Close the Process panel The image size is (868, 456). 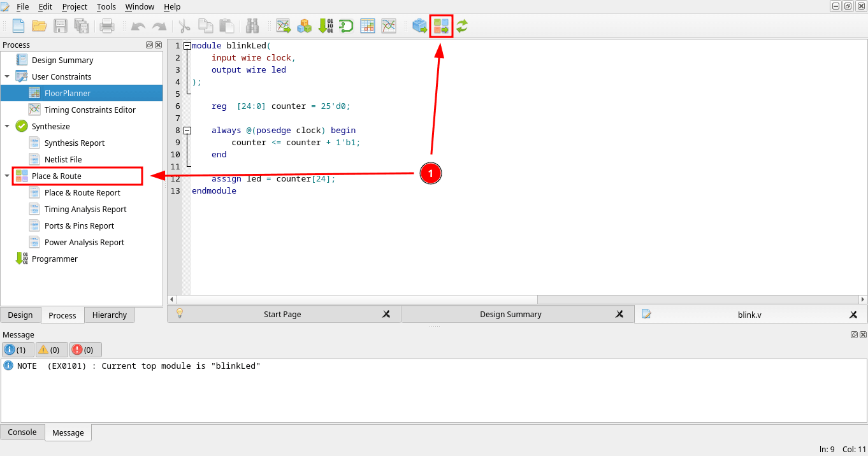[158, 45]
